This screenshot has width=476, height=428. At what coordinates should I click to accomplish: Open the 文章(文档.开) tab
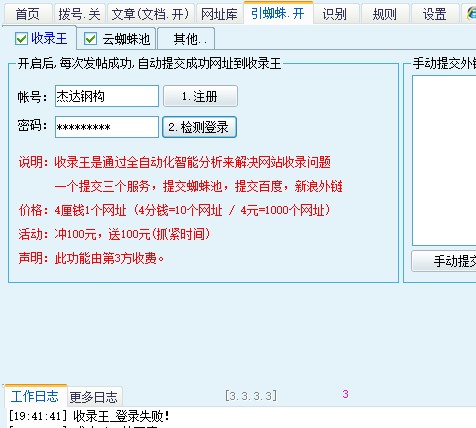pyautogui.click(x=151, y=14)
